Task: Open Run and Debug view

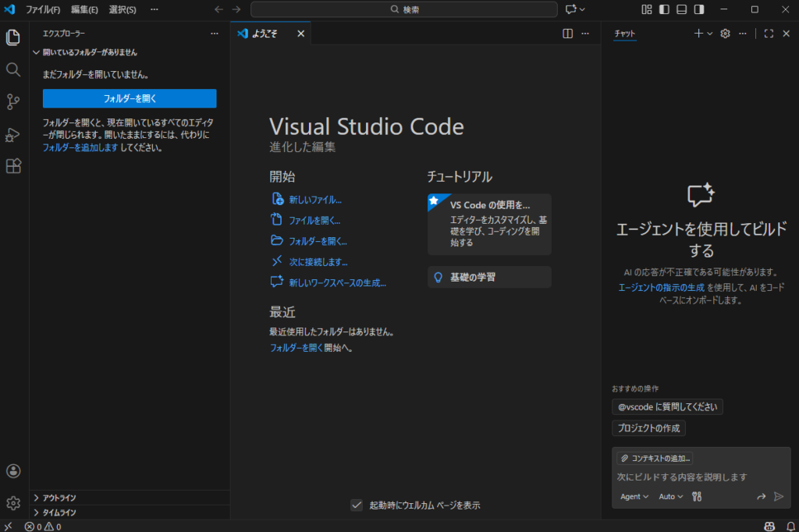Action: pyautogui.click(x=13, y=134)
